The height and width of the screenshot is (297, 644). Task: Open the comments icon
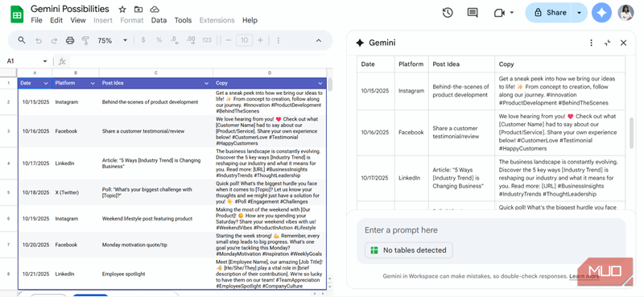point(473,13)
